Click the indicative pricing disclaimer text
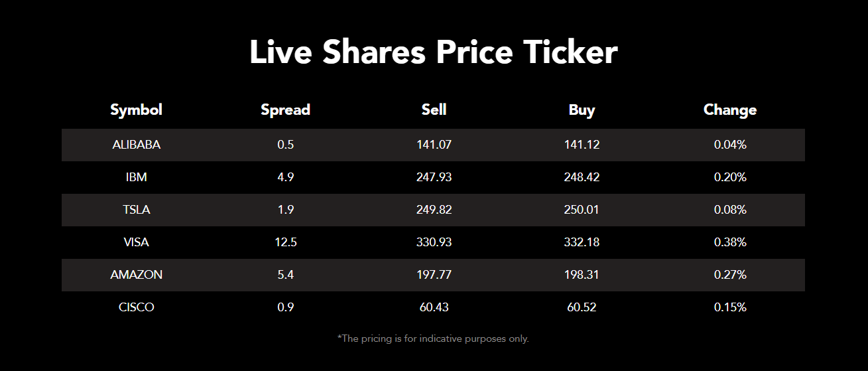Viewport: 868px width, 371px height. [x=433, y=338]
